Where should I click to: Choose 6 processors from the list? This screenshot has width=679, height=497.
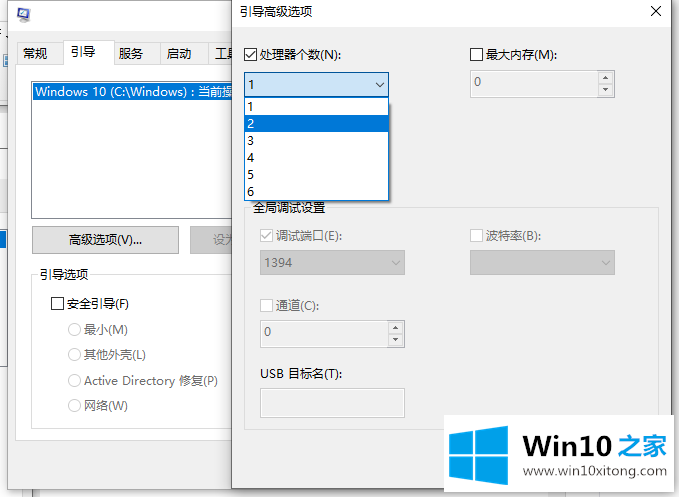click(317, 191)
